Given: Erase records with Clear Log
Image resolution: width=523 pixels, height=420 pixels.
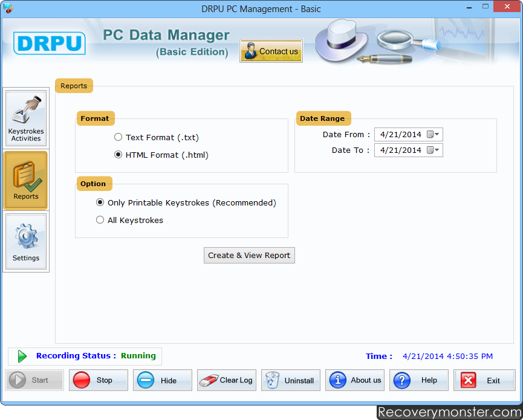Looking at the screenshot, I should coord(227,380).
